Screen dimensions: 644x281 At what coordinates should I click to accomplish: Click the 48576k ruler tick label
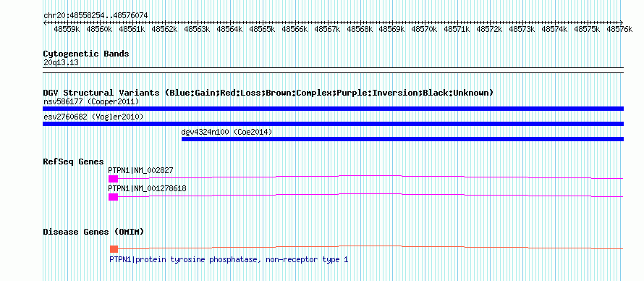coord(620,30)
